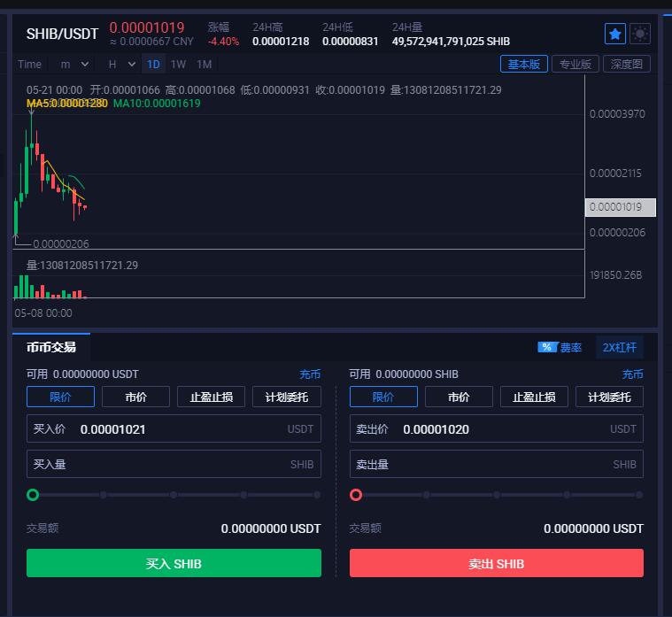Click the -4.40% change value
Viewport: 672px width, 617px height.
pos(223,42)
